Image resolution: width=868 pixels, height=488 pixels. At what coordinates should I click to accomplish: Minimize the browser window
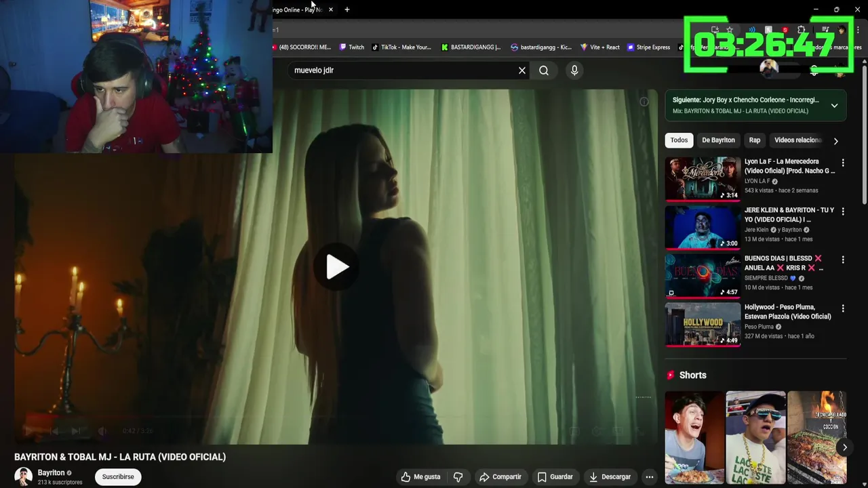click(x=816, y=9)
